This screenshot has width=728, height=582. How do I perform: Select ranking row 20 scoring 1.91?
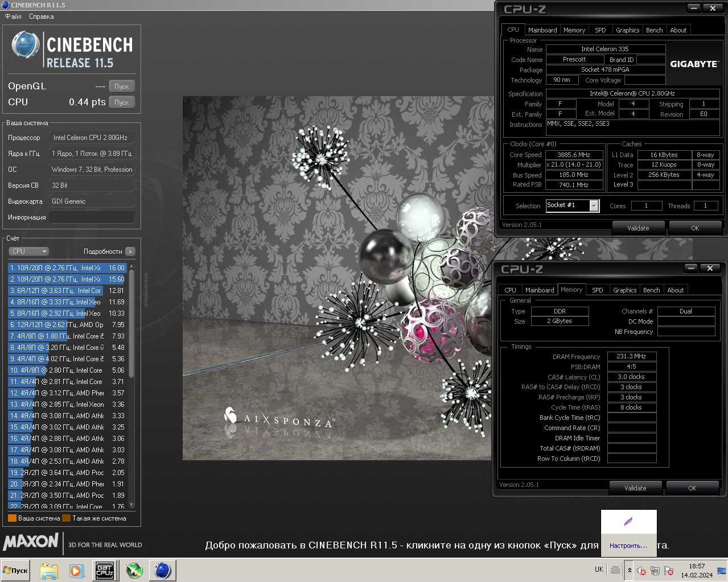click(68, 484)
